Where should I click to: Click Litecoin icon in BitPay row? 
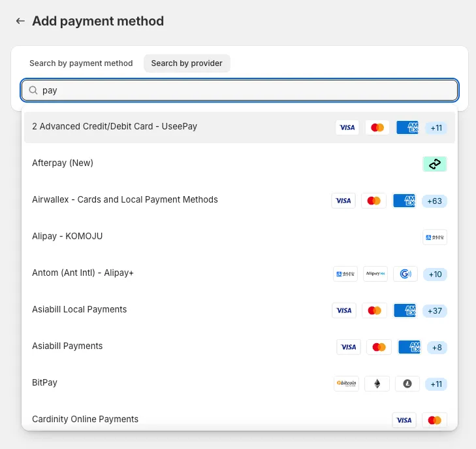pos(407,384)
